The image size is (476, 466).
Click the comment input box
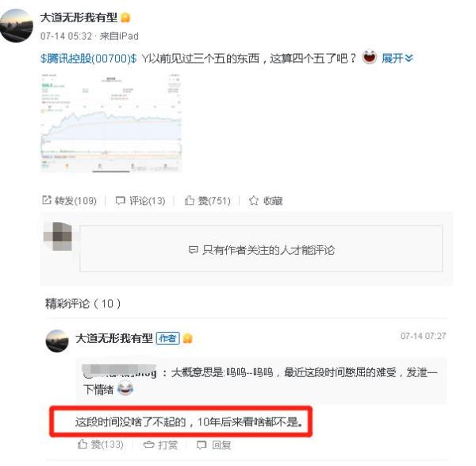pyautogui.click(x=261, y=248)
